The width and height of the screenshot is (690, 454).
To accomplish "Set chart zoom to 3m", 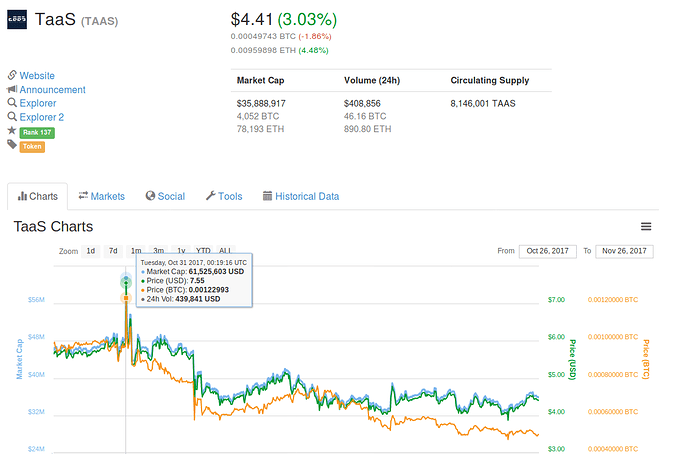I will pos(158,250).
